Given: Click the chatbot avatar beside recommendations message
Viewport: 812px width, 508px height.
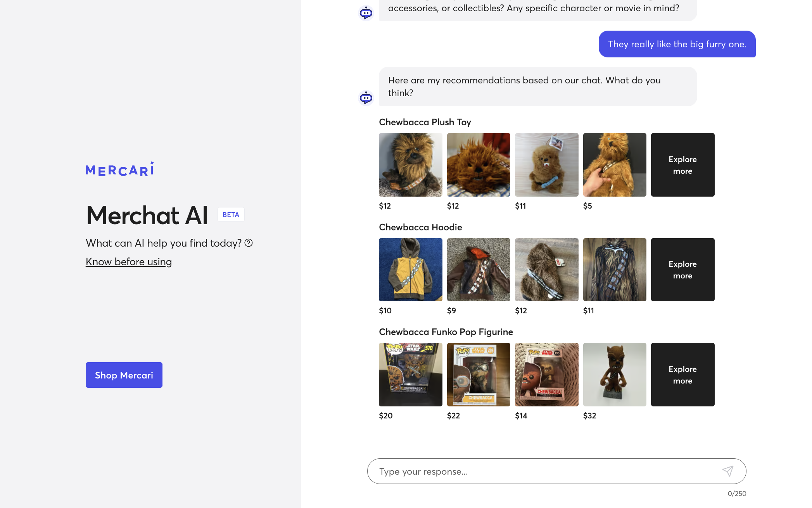Looking at the screenshot, I should [366, 98].
